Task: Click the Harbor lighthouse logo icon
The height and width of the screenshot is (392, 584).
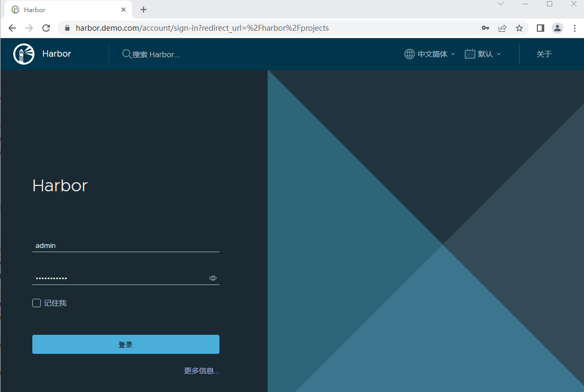Action: [24, 54]
